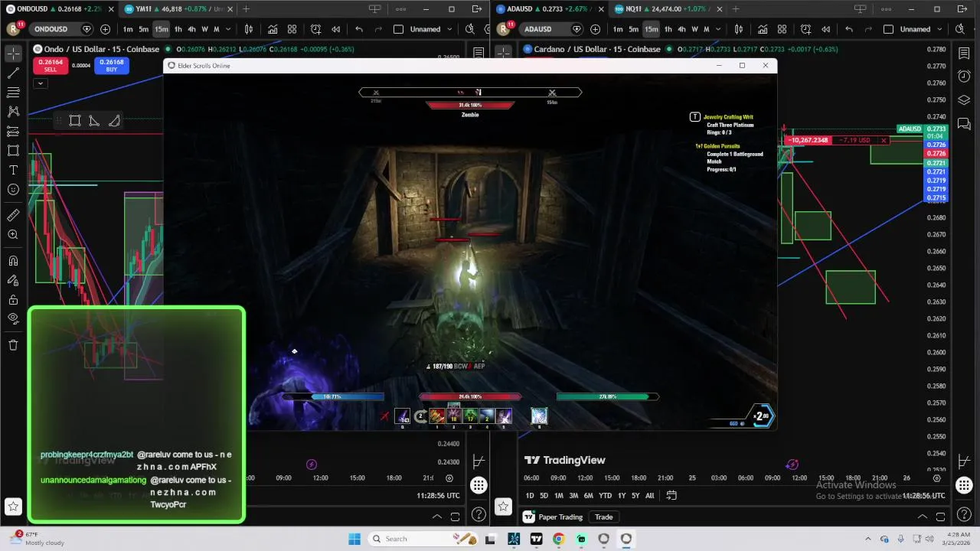
Task: Click the 11:28:56 UTC timezone in ONDOUSD window
Action: click(439, 495)
